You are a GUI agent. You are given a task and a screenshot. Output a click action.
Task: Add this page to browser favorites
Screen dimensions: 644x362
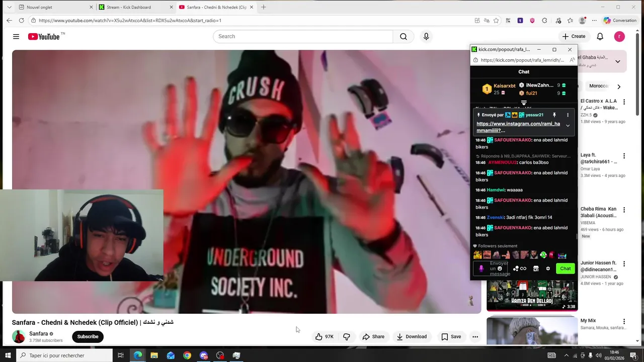(496, 21)
